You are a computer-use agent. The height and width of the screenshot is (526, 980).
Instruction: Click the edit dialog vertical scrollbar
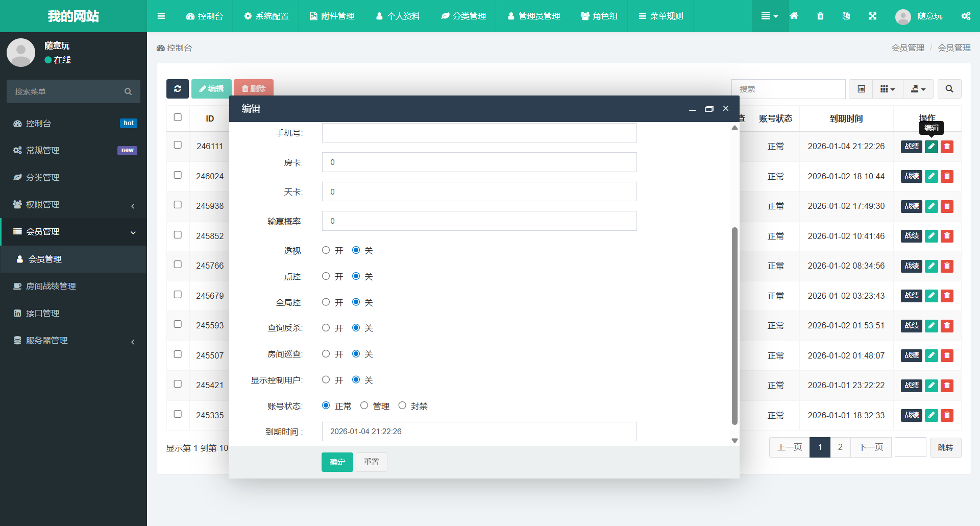(x=734, y=326)
